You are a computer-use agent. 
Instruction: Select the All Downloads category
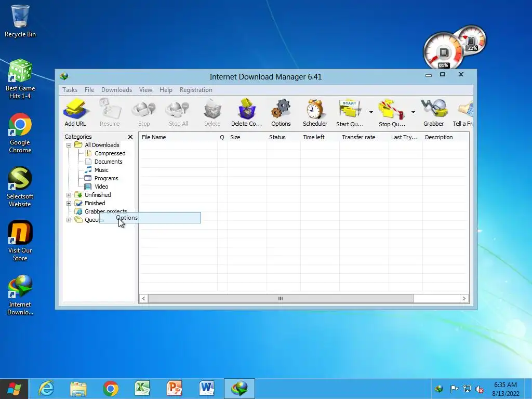point(102,145)
